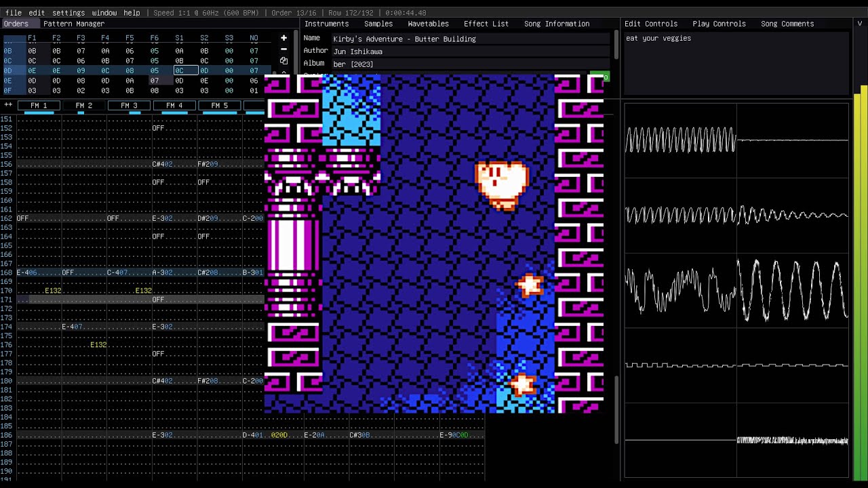Select note C#208 on row 168
Viewport: 868px width, 488px height.
(208, 272)
